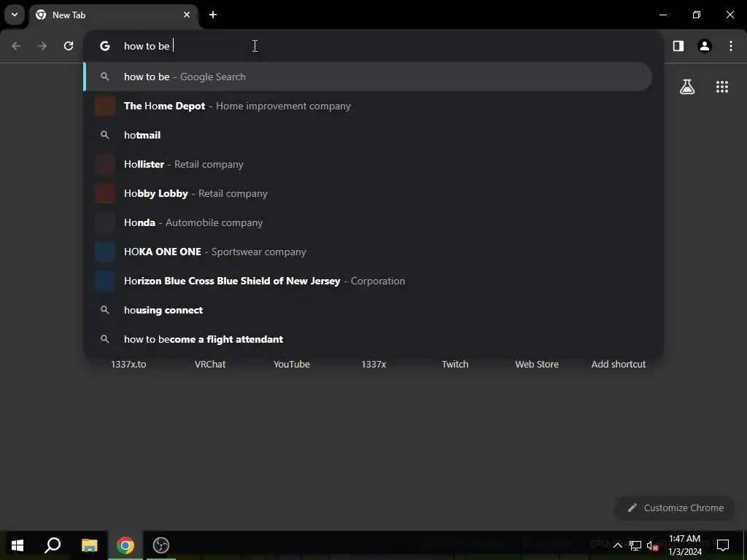Restore down the Chrome window
The width and height of the screenshot is (747, 560).
coord(697,15)
